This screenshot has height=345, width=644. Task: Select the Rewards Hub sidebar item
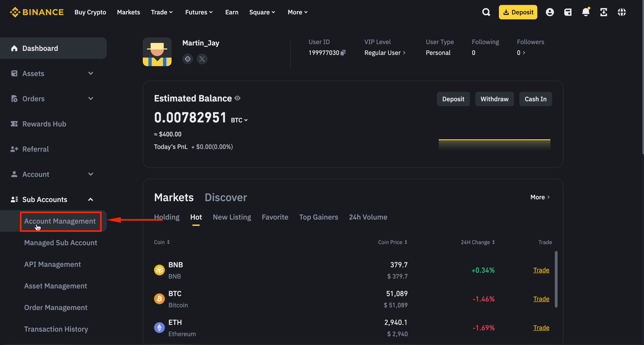click(44, 124)
